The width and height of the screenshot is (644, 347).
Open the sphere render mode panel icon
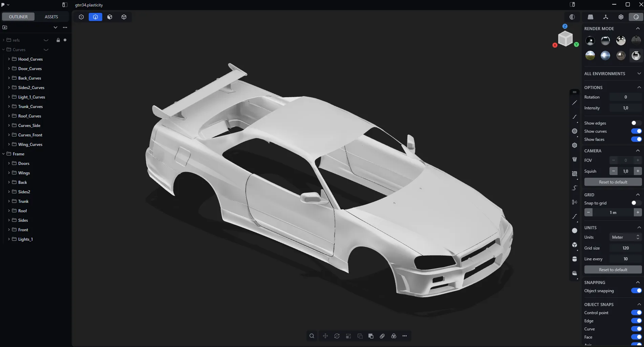[636, 17]
